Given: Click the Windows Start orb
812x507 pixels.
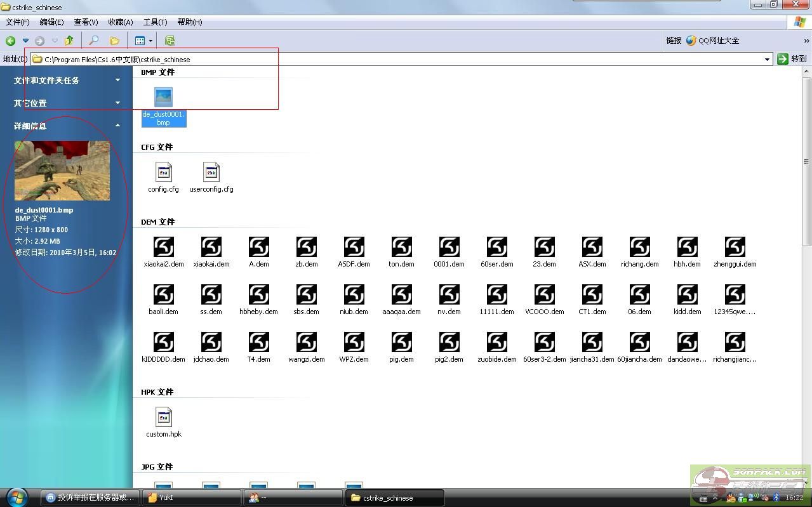Looking at the screenshot, I should tap(16, 496).
